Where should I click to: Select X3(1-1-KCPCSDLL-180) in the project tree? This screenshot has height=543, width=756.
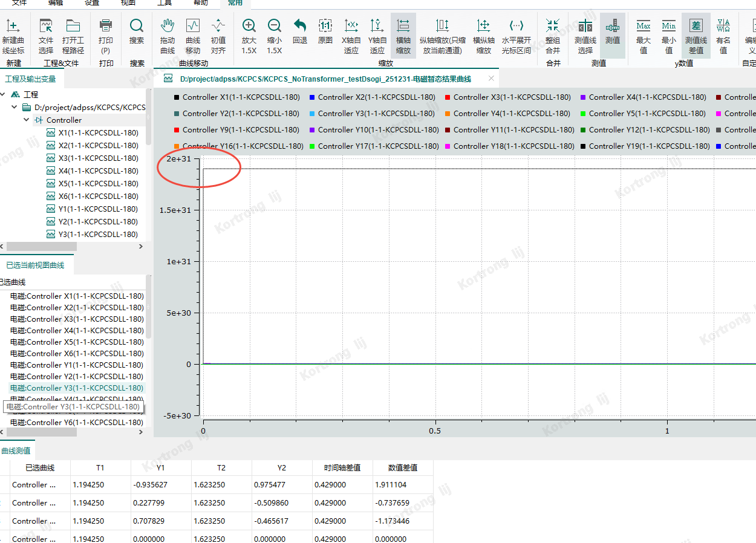98,158
